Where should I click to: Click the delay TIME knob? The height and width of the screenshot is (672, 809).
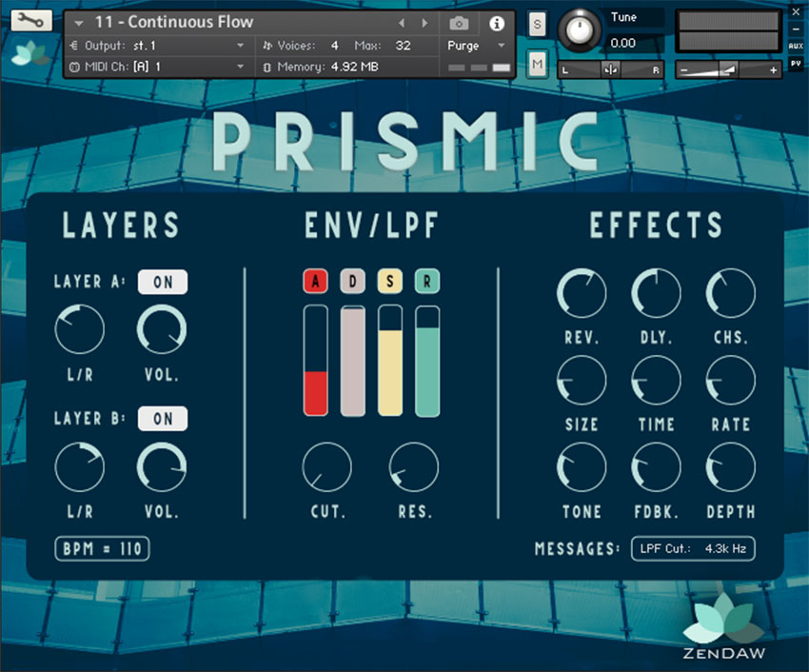pos(657,380)
